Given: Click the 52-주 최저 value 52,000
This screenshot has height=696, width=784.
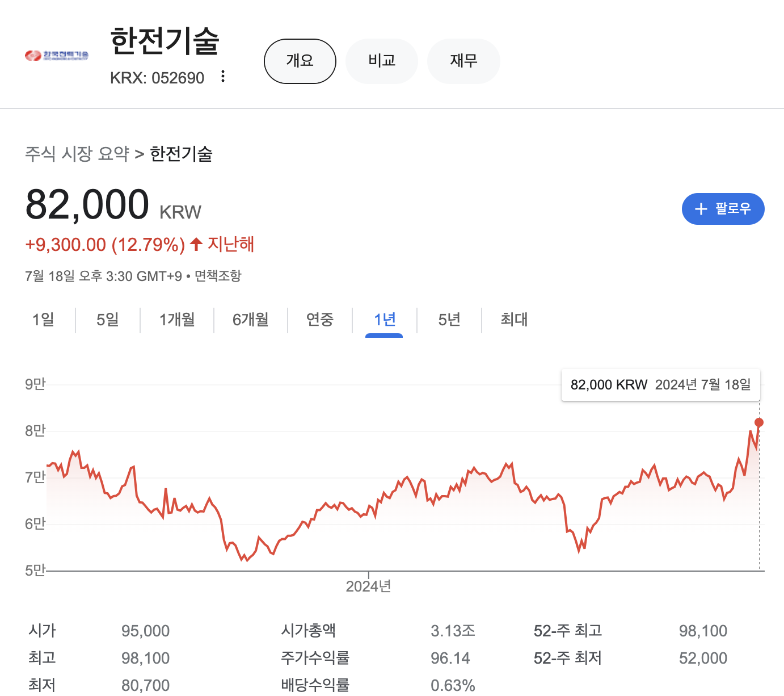Looking at the screenshot, I should click(703, 658).
